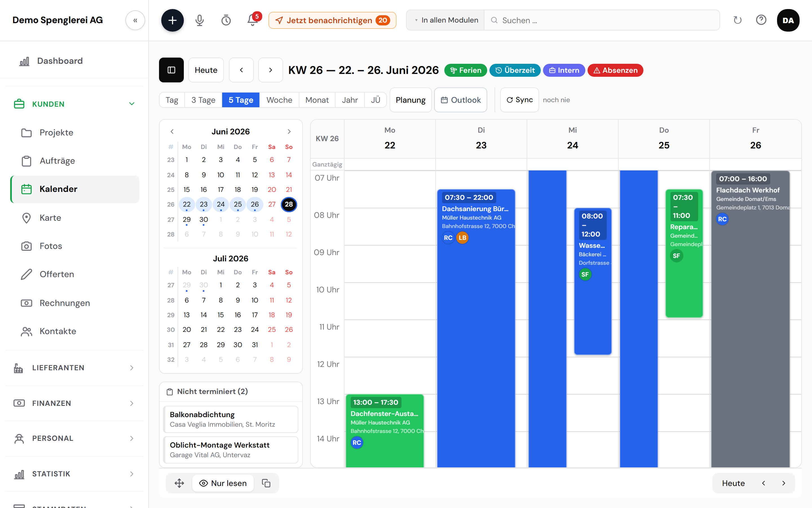Viewport: 812px width, 508px height.
Task: Open the stopwatch time tracking icon
Action: click(226, 20)
